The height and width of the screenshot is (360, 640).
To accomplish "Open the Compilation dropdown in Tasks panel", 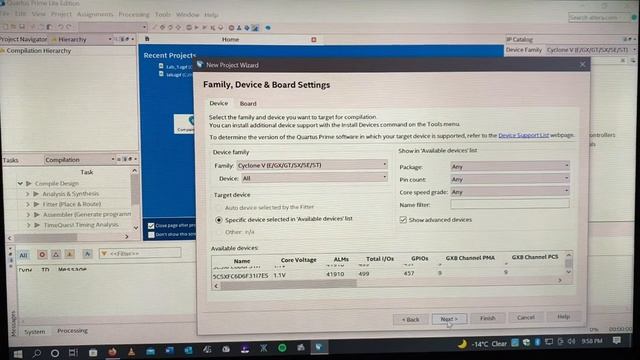I will click(x=80, y=160).
